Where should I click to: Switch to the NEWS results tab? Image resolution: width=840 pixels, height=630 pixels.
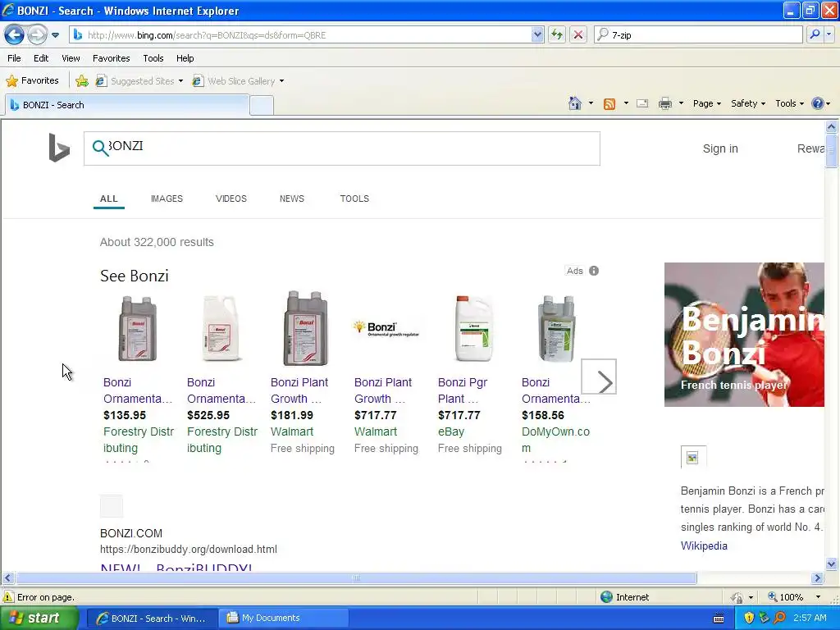pyautogui.click(x=291, y=199)
